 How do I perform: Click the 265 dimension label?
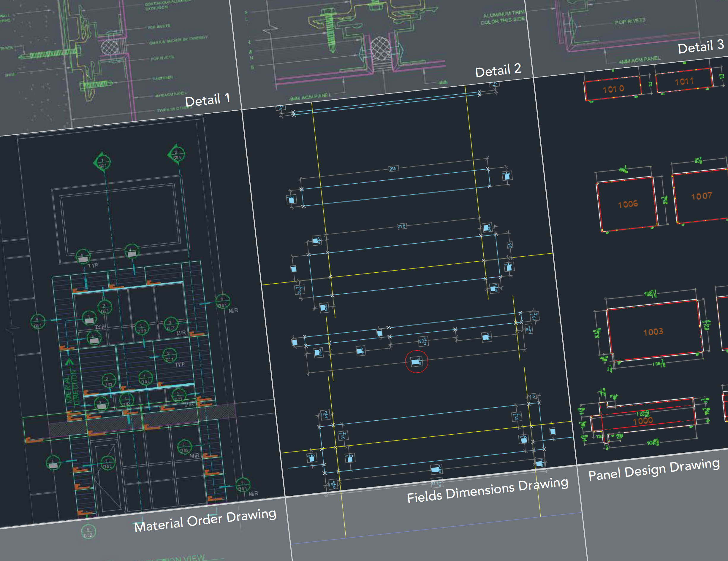(393, 169)
